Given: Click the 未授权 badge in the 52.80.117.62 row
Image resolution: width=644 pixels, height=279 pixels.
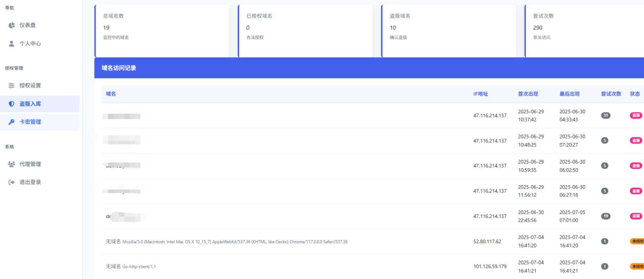Looking at the screenshot, I should pyautogui.click(x=637, y=241).
